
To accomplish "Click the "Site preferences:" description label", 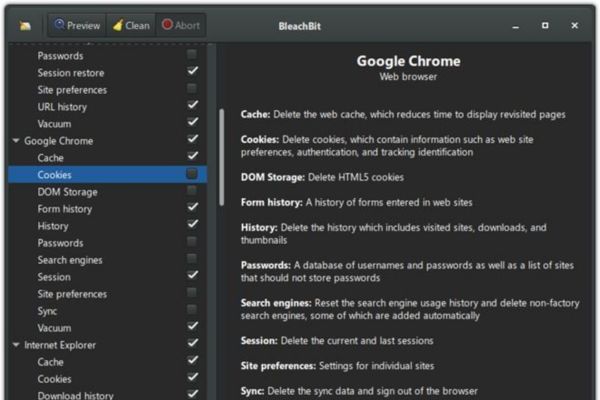I will point(278,366).
